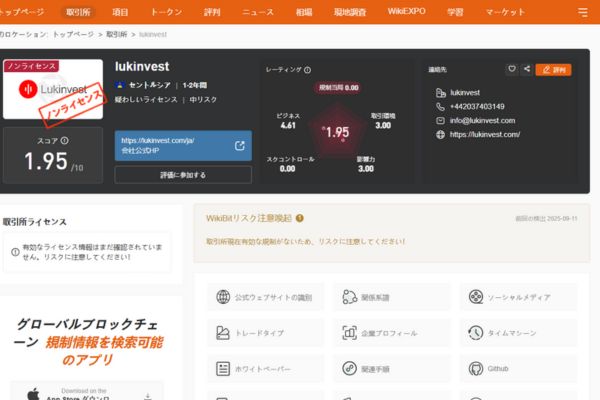Open the 企業プロフィール card

(392, 333)
